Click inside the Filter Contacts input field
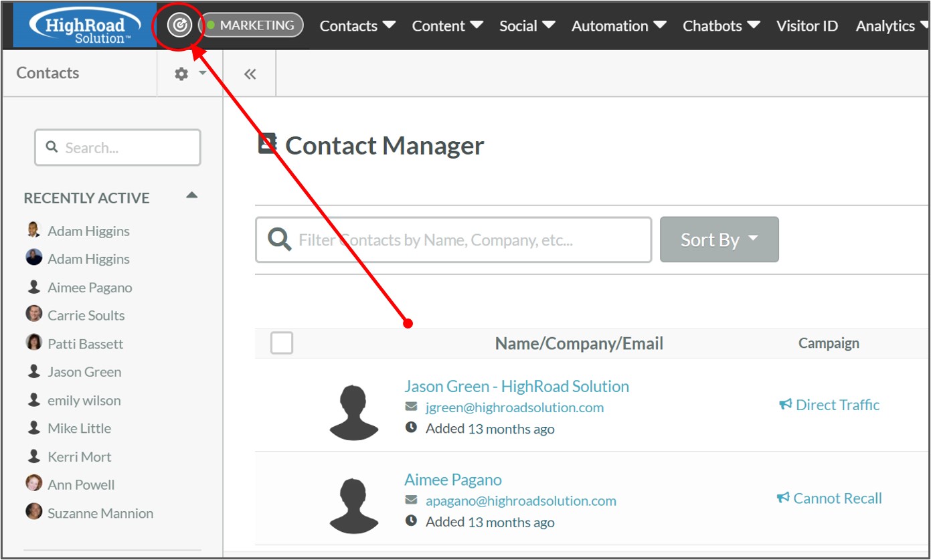 click(469, 240)
